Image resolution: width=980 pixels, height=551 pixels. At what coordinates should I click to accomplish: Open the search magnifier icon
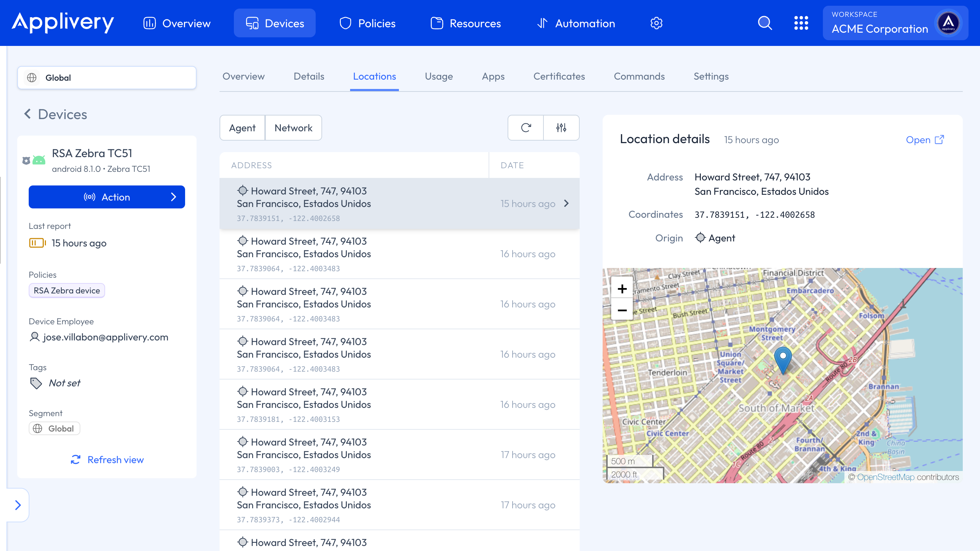[x=765, y=23]
